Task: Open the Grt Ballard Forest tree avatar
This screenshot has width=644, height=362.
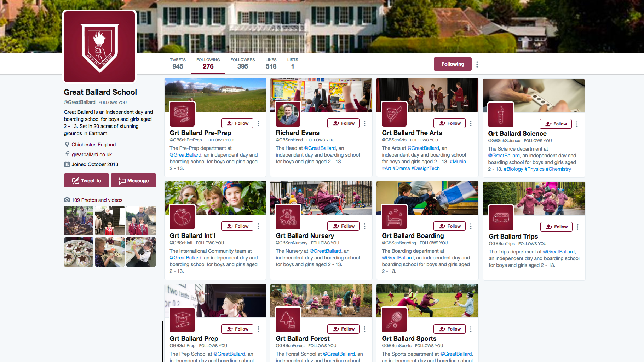Action: (288, 320)
